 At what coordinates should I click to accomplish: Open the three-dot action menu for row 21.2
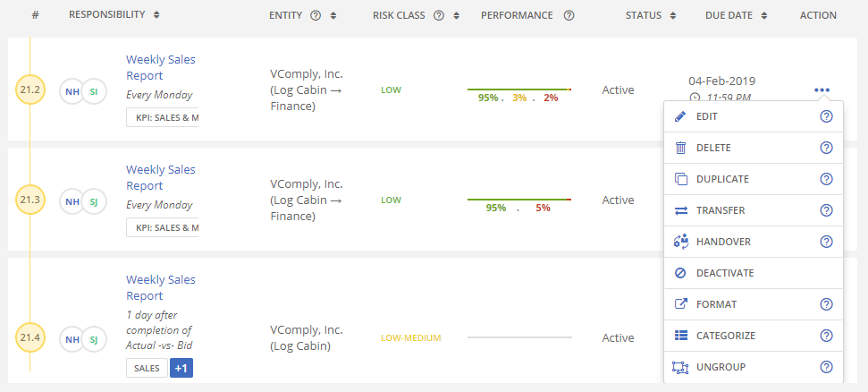pos(822,89)
